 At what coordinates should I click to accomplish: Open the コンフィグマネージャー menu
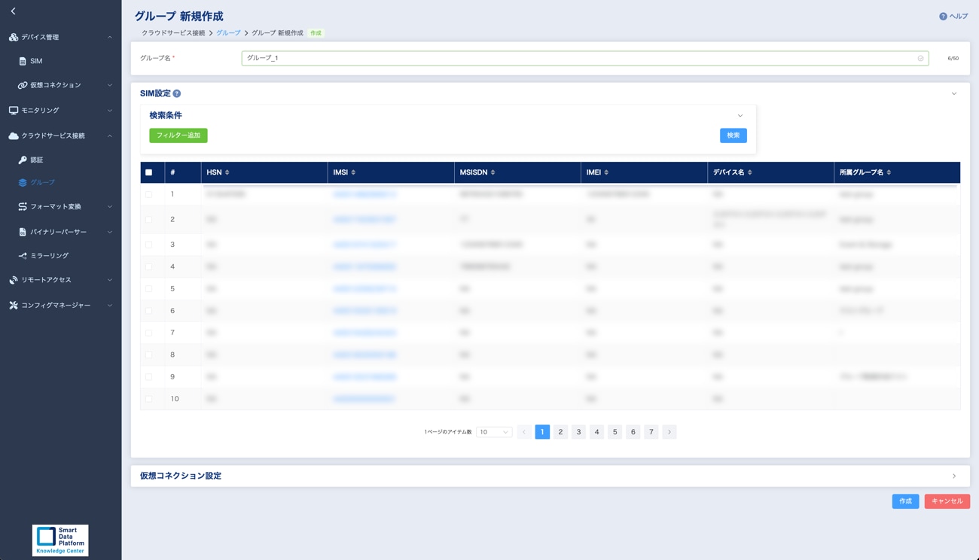(56, 306)
